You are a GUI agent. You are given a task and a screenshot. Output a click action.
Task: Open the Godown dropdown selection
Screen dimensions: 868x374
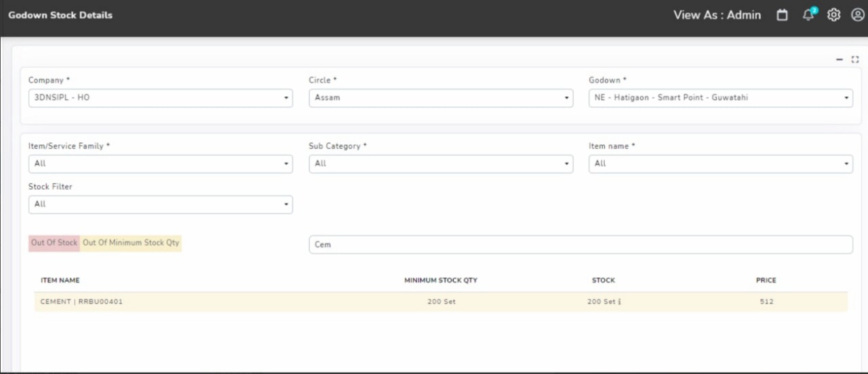click(721, 98)
